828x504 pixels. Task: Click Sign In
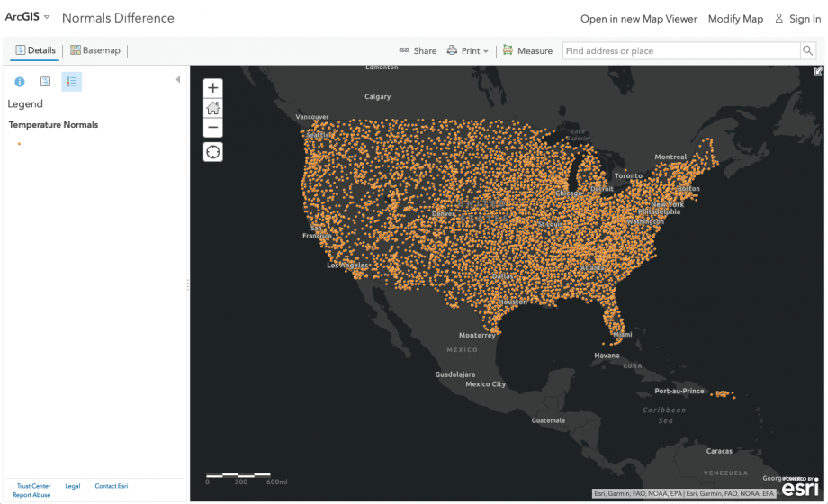pyautogui.click(x=798, y=19)
